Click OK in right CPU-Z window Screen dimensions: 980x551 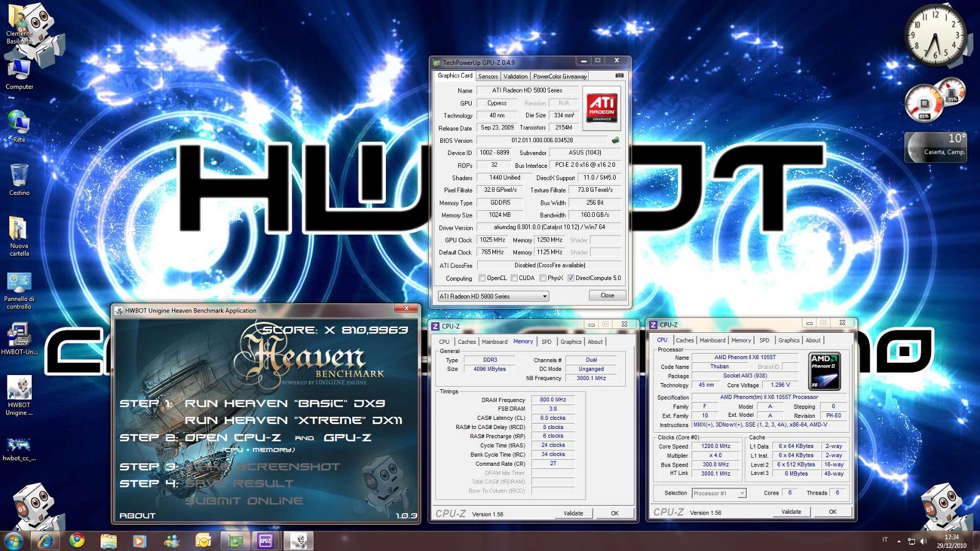pos(832,512)
